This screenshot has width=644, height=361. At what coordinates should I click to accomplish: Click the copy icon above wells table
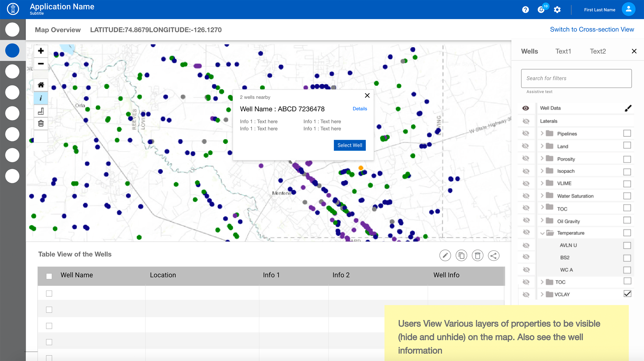pyautogui.click(x=461, y=255)
